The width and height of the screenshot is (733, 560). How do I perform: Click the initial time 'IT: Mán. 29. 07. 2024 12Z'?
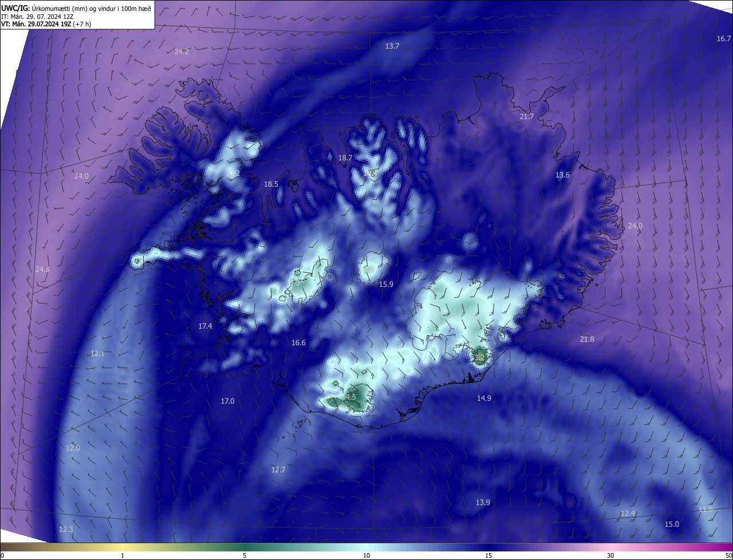[38, 16]
